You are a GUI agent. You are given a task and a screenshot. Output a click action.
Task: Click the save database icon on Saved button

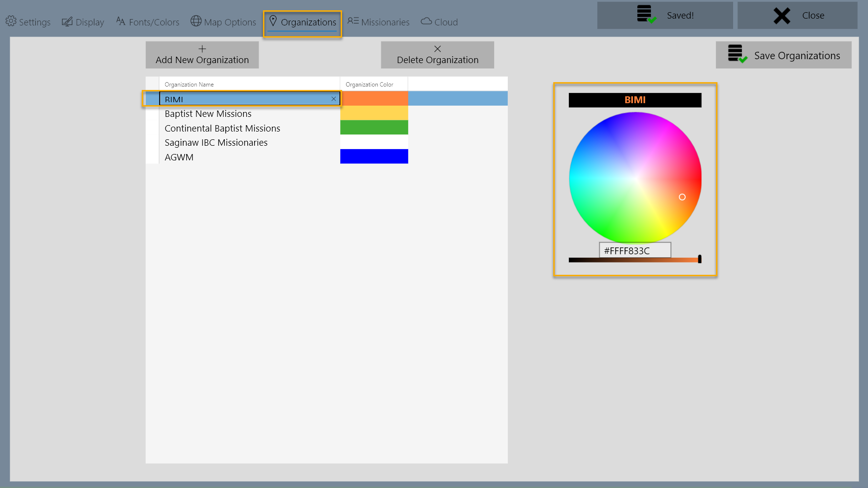[645, 14]
